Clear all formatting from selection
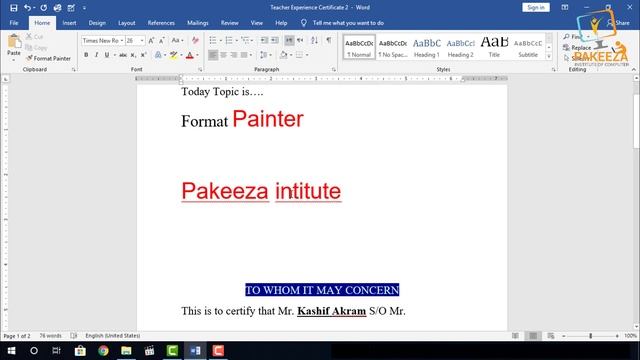 (195, 40)
